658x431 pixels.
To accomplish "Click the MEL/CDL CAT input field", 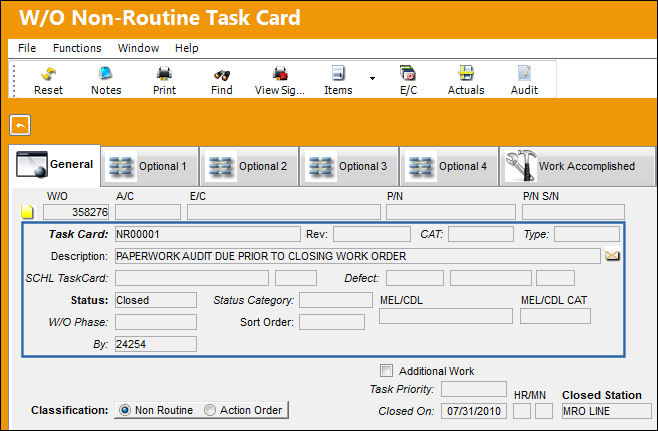I will point(555,316).
